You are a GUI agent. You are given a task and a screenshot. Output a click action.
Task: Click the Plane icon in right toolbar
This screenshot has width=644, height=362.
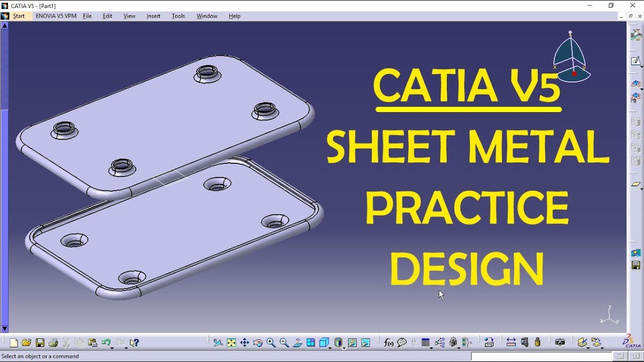636,185
